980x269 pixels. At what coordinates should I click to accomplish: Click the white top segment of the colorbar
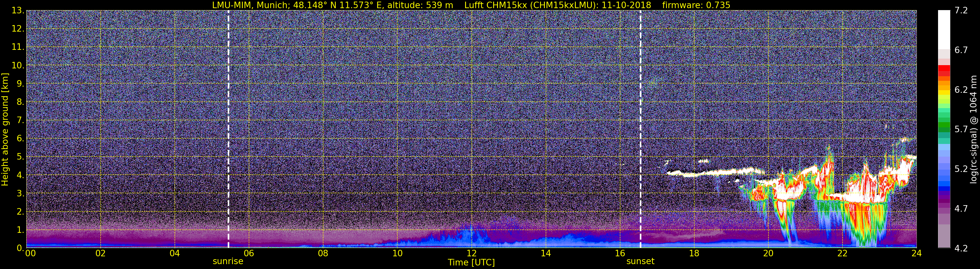click(x=944, y=30)
